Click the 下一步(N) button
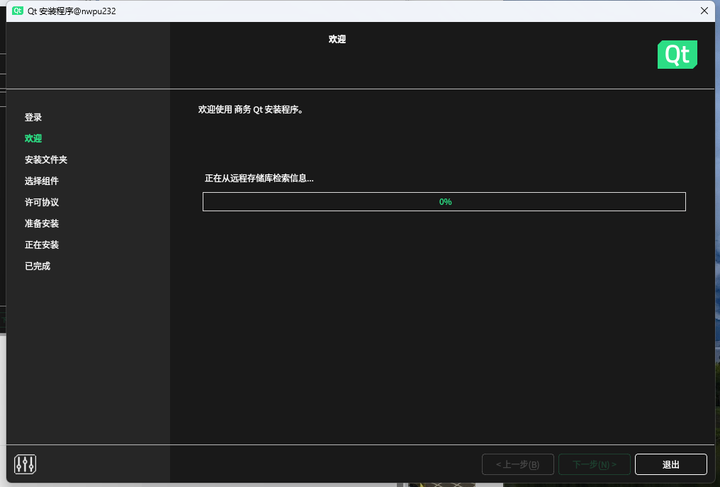 tap(594, 465)
